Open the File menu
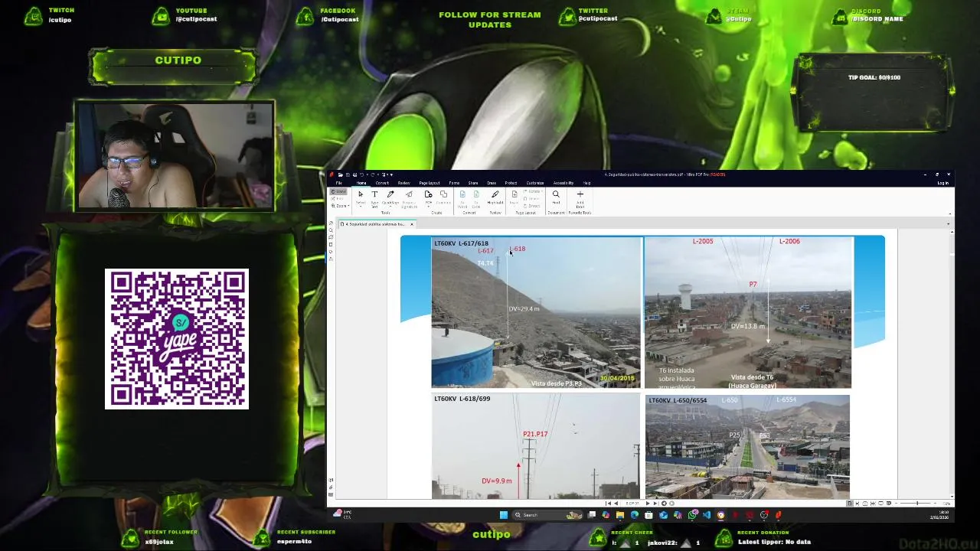This screenshot has width=980, height=551. (338, 183)
